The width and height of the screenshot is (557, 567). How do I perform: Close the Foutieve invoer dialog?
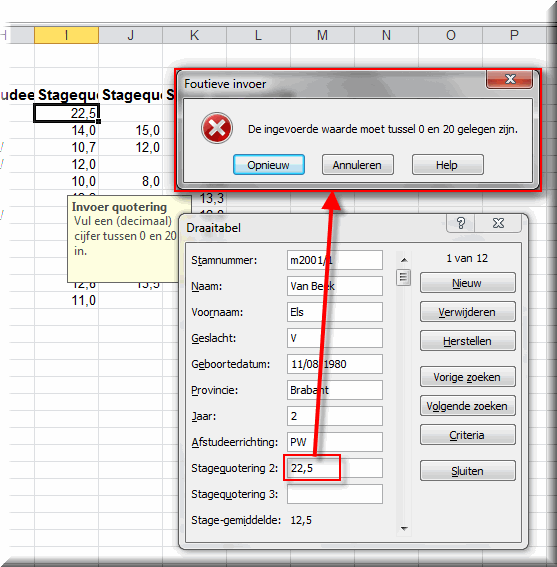pyautogui.click(x=509, y=79)
